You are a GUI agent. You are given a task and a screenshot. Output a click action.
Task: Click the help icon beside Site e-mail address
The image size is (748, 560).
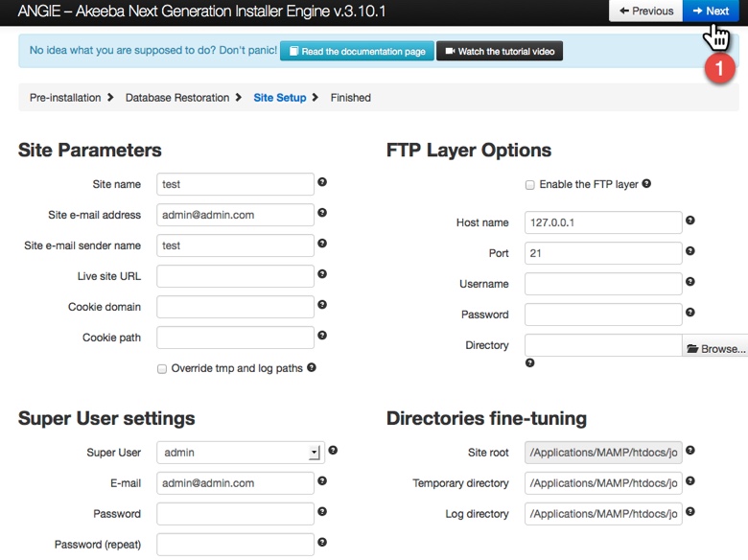pyautogui.click(x=322, y=212)
